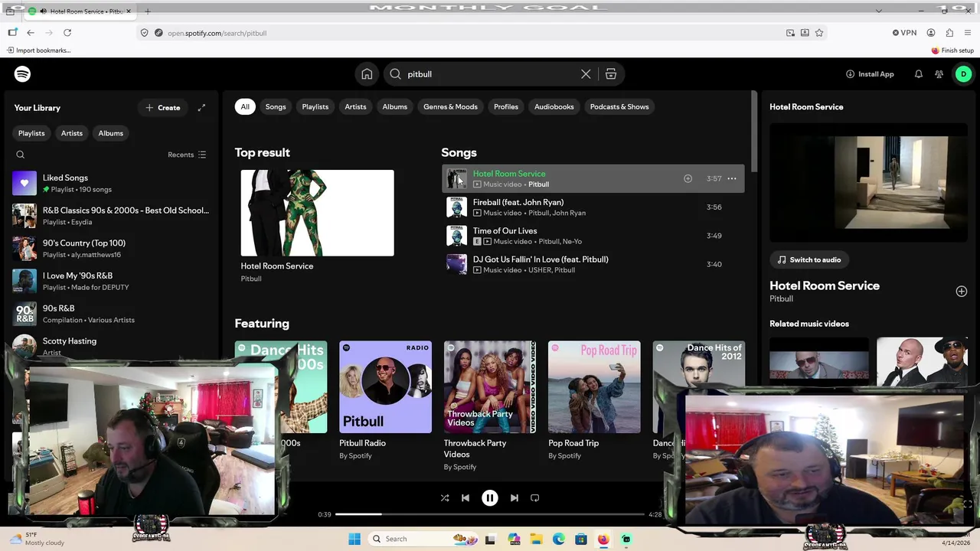Select the Podcasts & Shows tab
Image resolution: width=980 pixels, height=551 pixels.
[x=619, y=106]
